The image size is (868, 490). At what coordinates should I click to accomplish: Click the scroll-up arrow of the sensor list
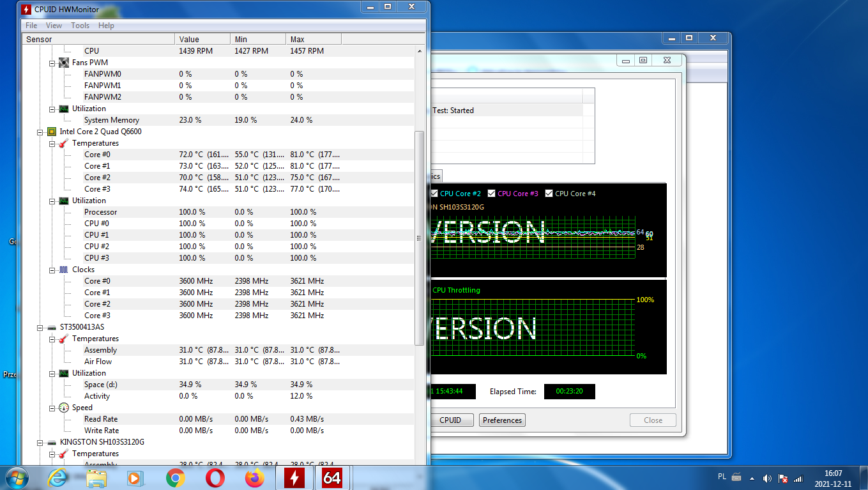420,50
